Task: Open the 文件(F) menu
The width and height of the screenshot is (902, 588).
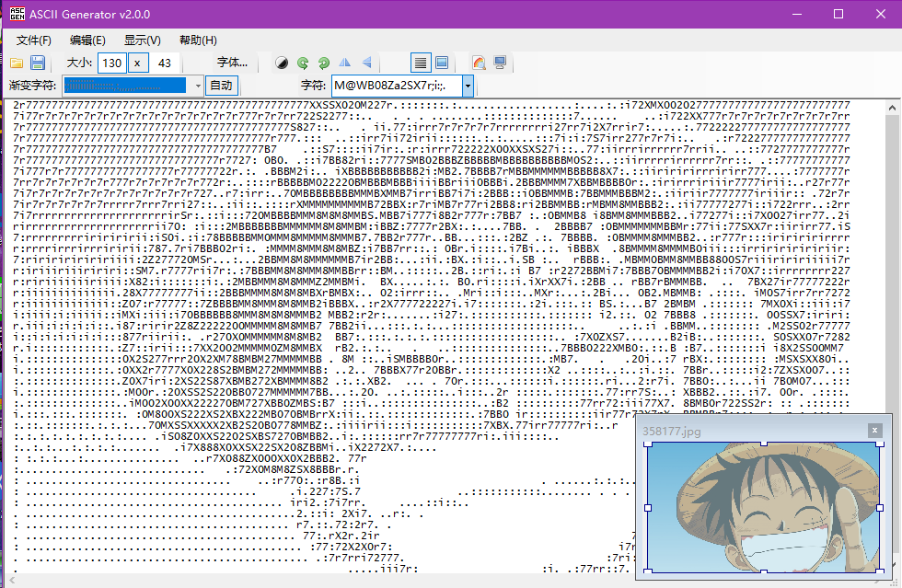Action: pyautogui.click(x=32, y=40)
